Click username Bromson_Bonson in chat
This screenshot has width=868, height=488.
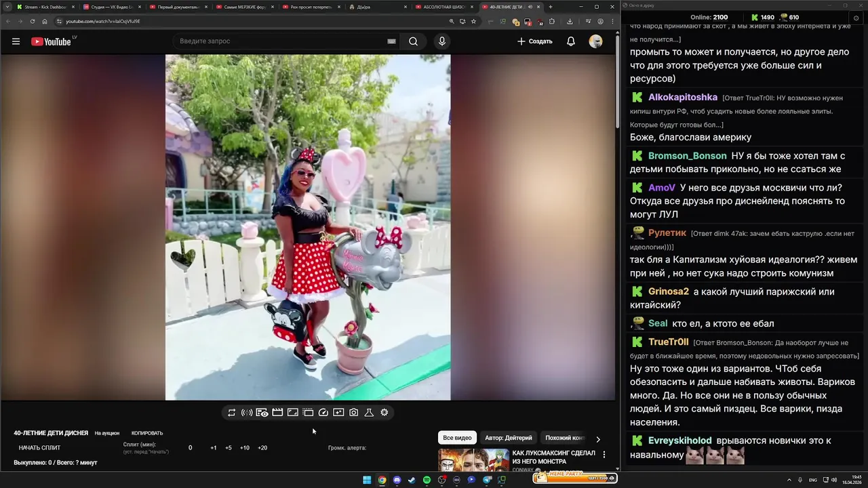coord(688,155)
